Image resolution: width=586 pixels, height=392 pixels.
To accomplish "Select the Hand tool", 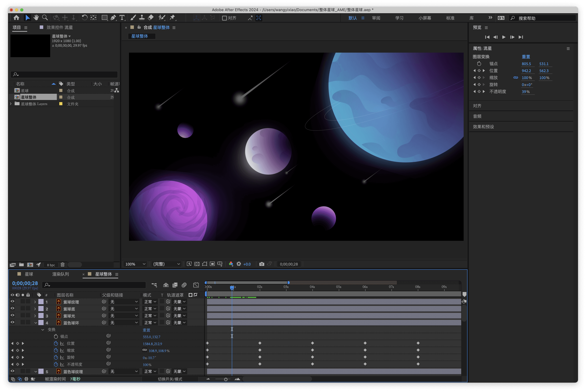I will click(x=36, y=18).
